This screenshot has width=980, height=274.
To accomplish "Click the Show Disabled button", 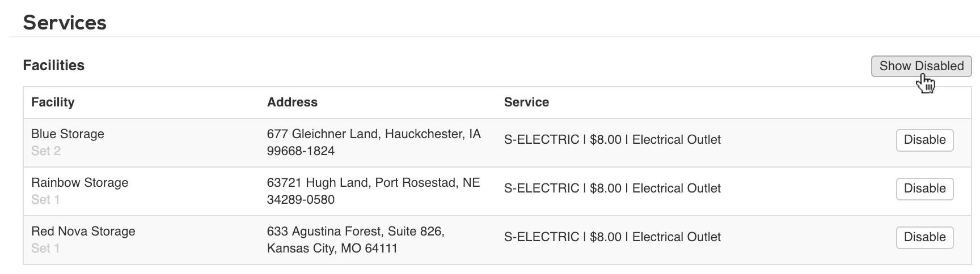I will click(921, 66).
